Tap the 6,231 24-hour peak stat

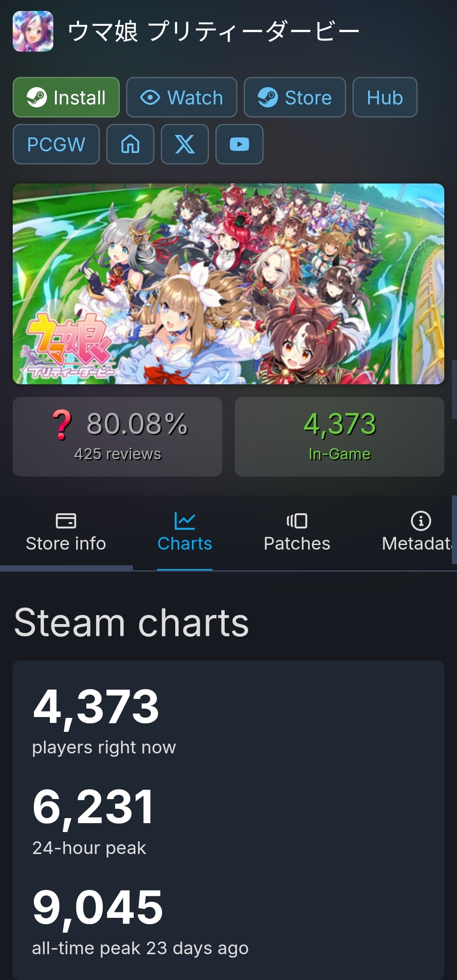click(93, 821)
